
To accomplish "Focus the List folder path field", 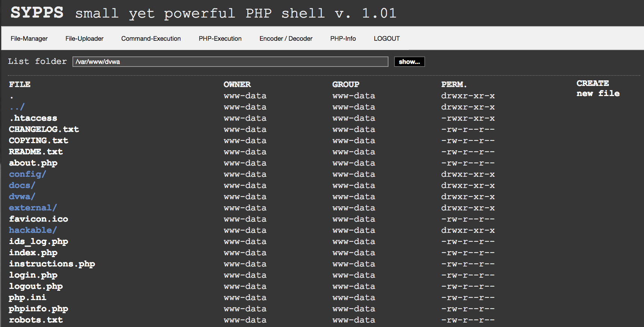I will (230, 62).
